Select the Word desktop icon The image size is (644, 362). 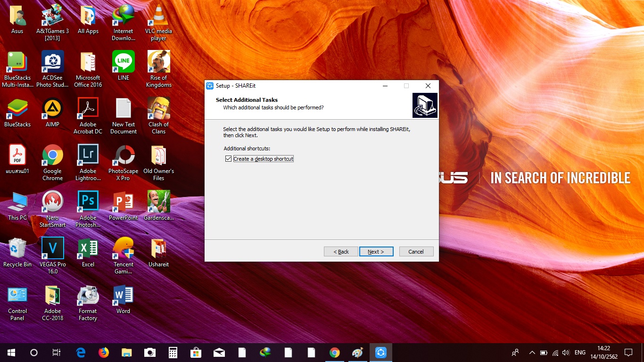click(124, 299)
